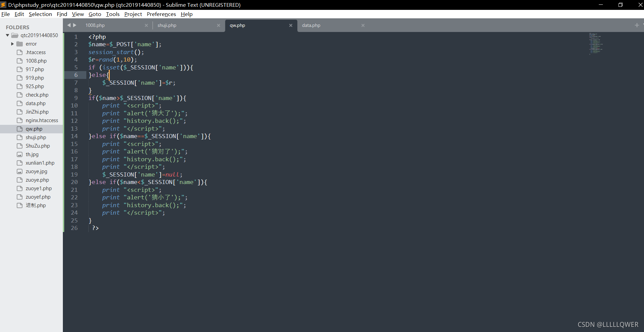Click the error folder icon
This screenshot has width=644, height=332.
[x=20, y=44]
